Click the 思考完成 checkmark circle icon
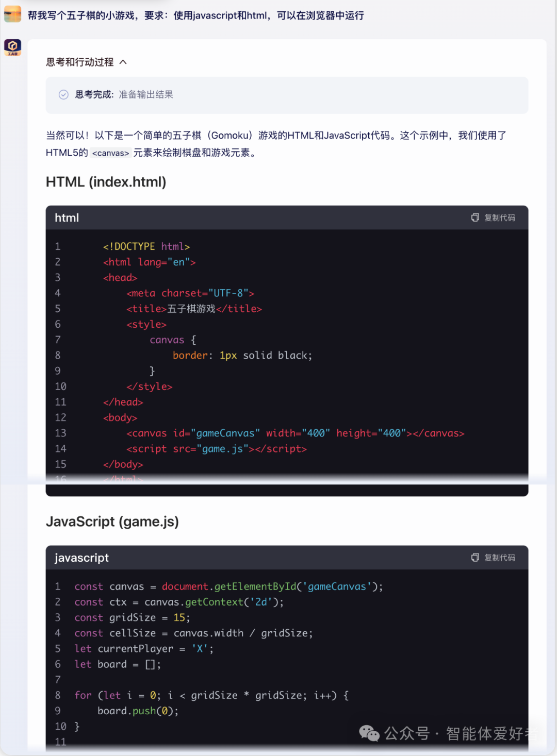 tap(63, 94)
